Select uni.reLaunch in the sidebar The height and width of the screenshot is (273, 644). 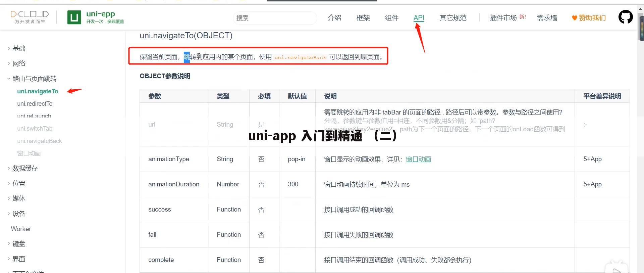pyautogui.click(x=34, y=116)
